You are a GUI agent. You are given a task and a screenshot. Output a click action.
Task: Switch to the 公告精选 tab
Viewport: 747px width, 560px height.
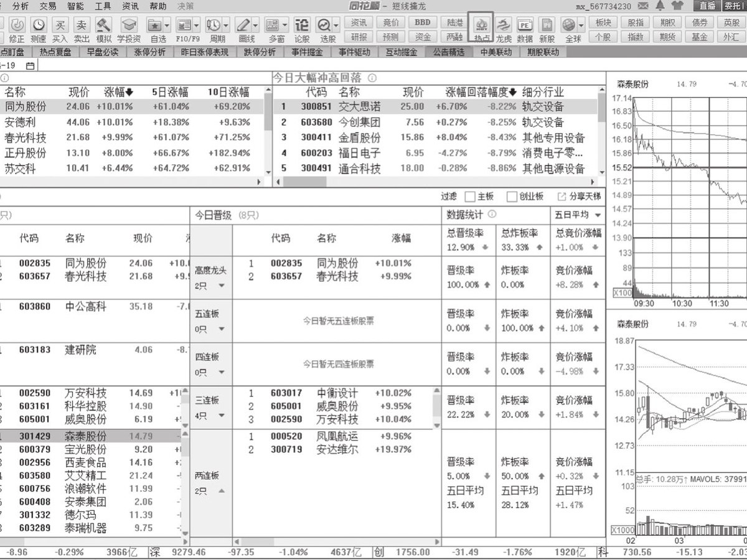[x=449, y=52]
